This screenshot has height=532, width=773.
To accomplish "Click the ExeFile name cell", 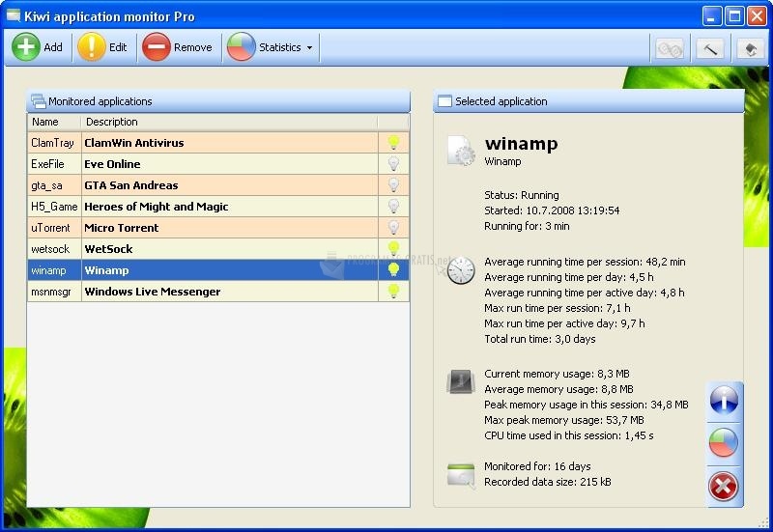I will point(54,164).
